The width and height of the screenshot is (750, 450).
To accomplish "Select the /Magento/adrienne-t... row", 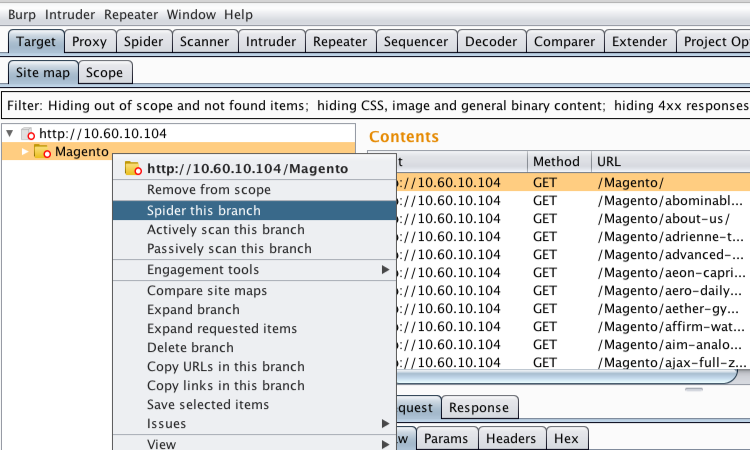I will click(573, 237).
